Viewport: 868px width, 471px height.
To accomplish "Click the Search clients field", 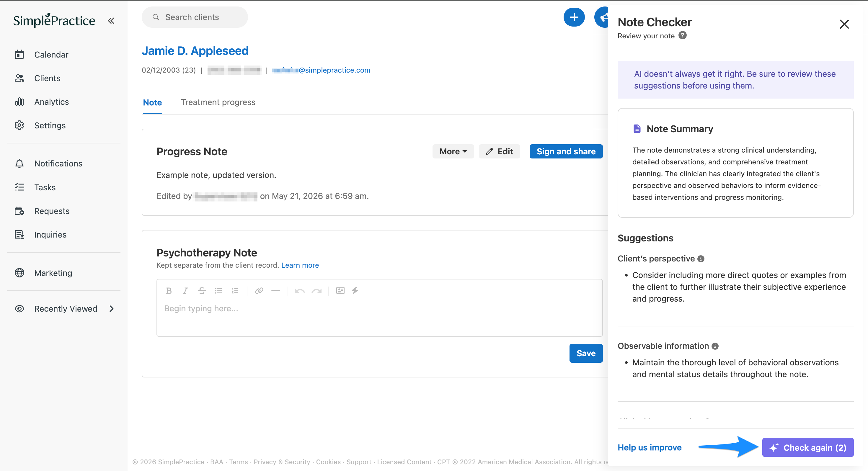I will pyautogui.click(x=195, y=17).
